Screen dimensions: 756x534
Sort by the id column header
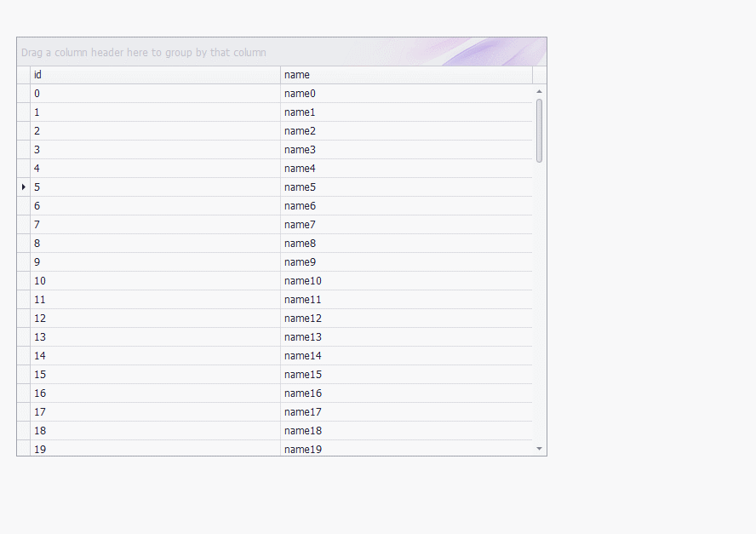coord(155,75)
